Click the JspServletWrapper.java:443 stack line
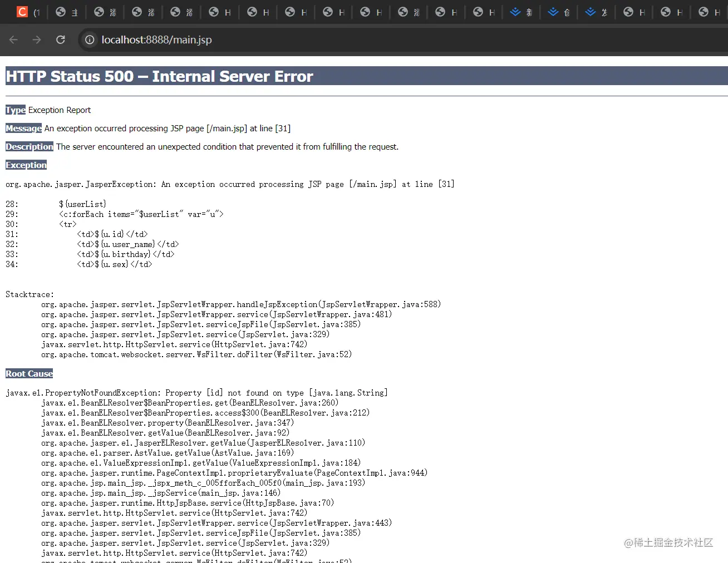The image size is (728, 563). [217, 523]
